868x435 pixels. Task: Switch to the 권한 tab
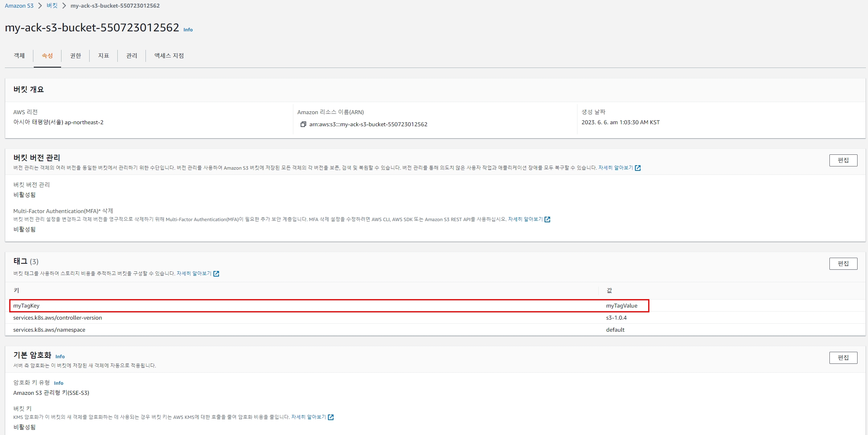pos(76,56)
